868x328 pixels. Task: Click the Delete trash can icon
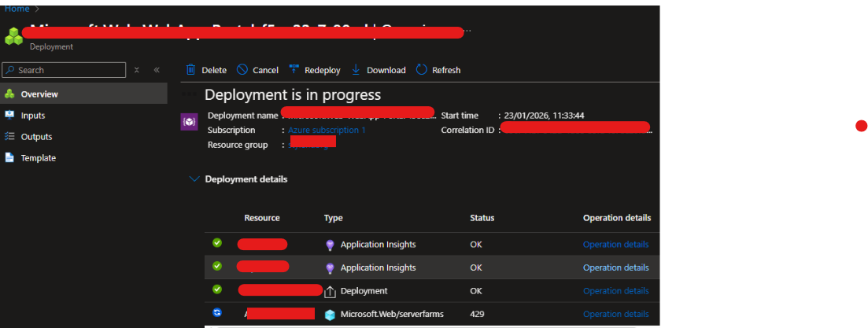[x=190, y=70]
